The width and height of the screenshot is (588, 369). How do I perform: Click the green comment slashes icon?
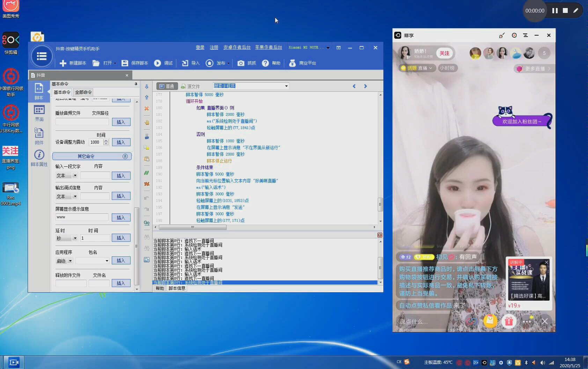tap(147, 173)
